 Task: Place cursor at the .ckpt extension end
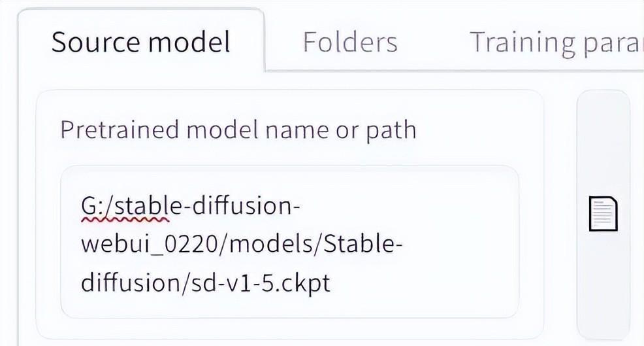[x=330, y=283]
